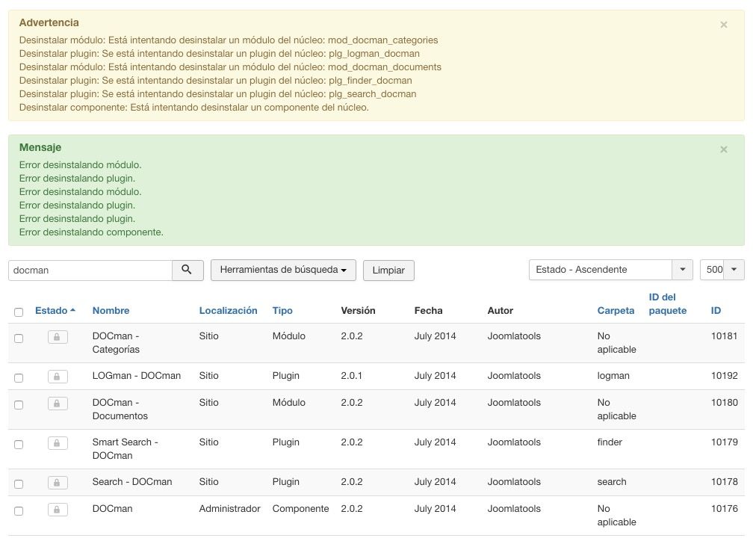Click the ID value 10179
The image size is (756, 547).
(x=724, y=442)
